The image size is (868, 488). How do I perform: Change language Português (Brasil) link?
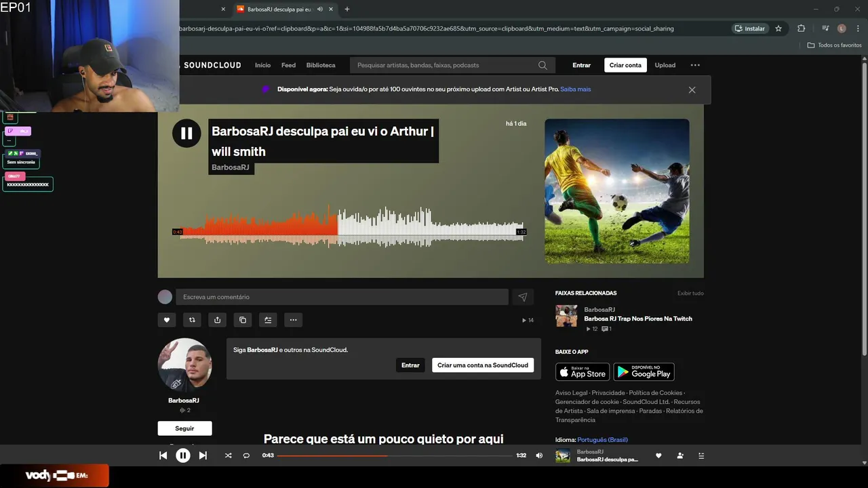[x=602, y=440]
